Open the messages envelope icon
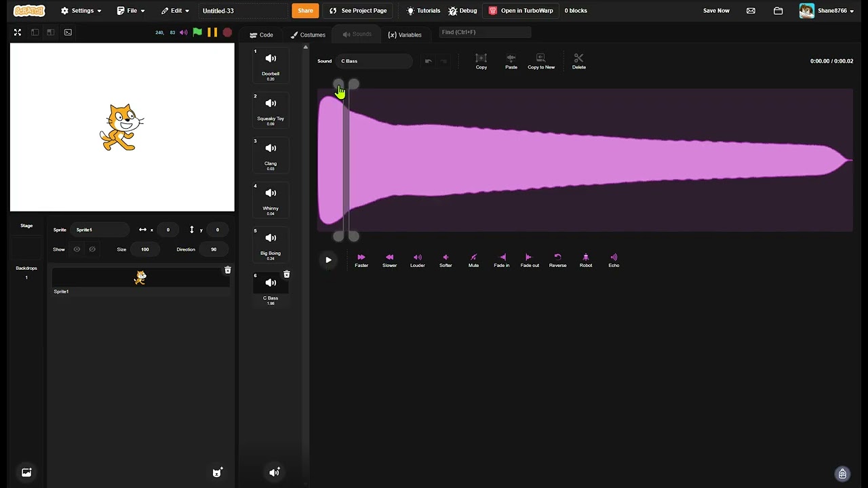 coord(751,11)
